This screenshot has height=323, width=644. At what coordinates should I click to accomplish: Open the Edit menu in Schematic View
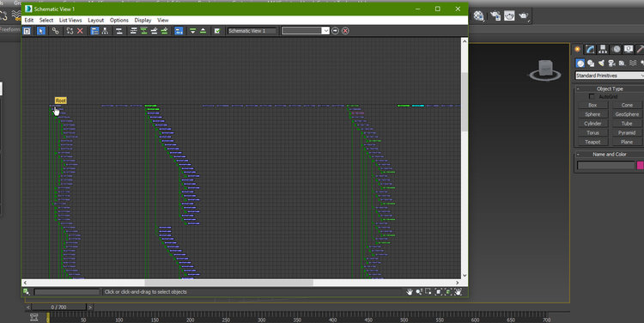point(28,20)
